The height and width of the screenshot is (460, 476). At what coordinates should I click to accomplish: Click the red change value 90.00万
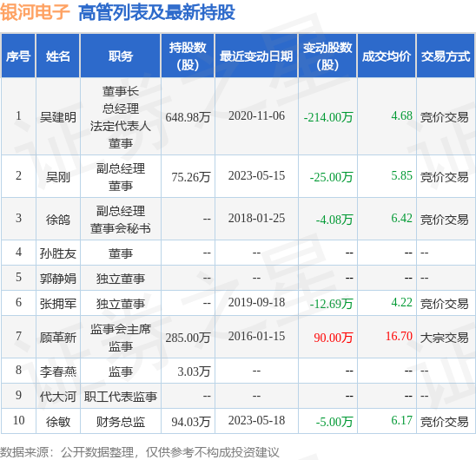tap(334, 338)
